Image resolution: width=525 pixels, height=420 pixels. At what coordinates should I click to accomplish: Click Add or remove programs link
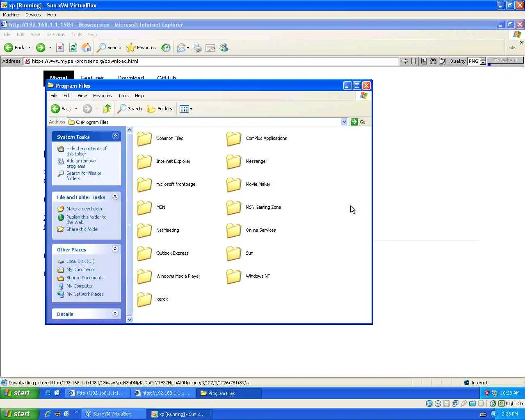point(81,163)
